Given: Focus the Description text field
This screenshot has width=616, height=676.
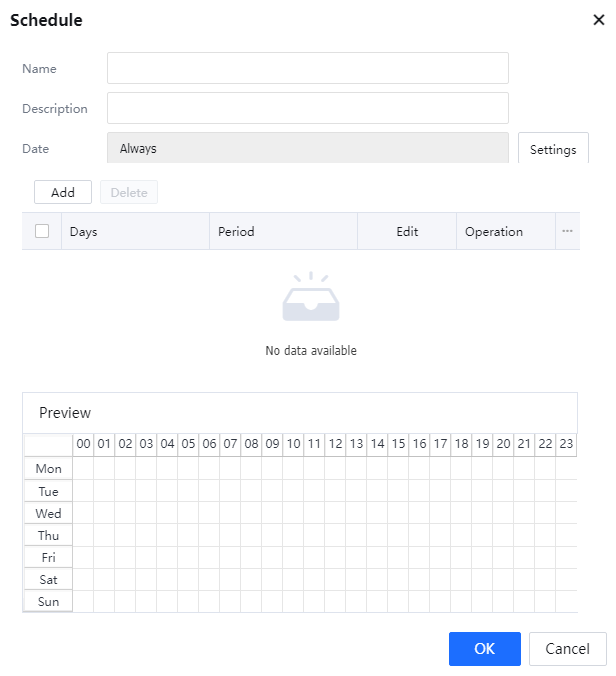Looking at the screenshot, I should click(307, 108).
